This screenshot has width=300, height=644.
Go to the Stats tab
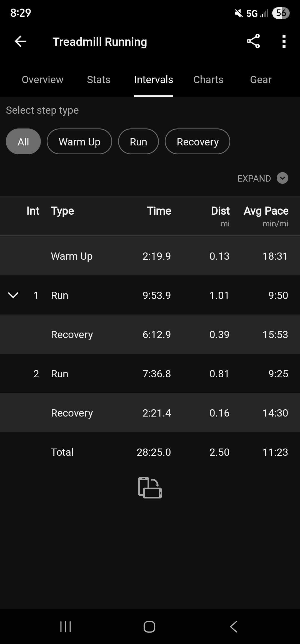pos(99,80)
